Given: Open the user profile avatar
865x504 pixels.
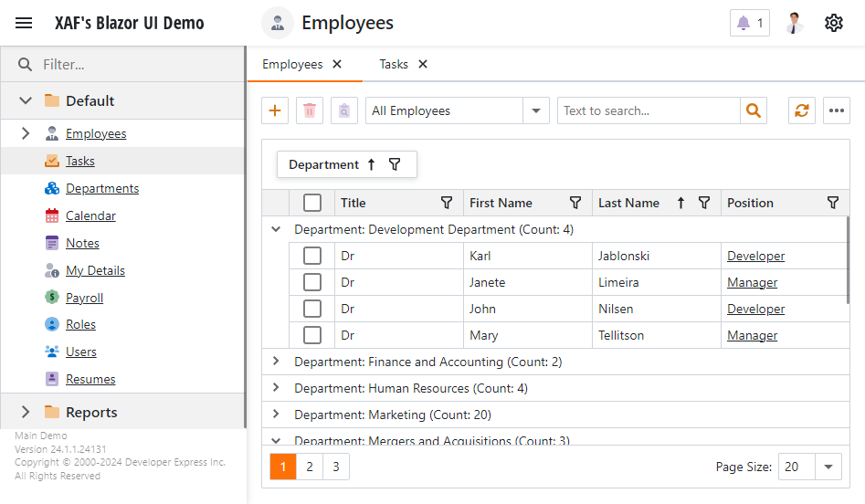Looking at the screenshot, I should [x=794, y=23].
